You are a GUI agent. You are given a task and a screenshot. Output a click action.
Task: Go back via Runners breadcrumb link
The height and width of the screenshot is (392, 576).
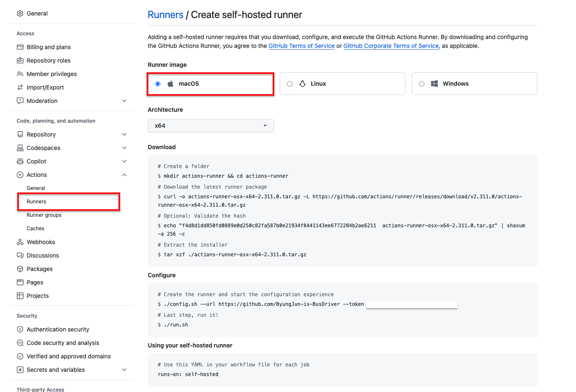click(166, 15)
